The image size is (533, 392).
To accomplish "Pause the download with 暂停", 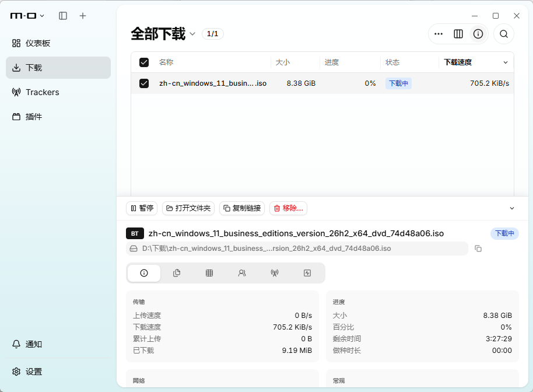I will tap(142, 208).
